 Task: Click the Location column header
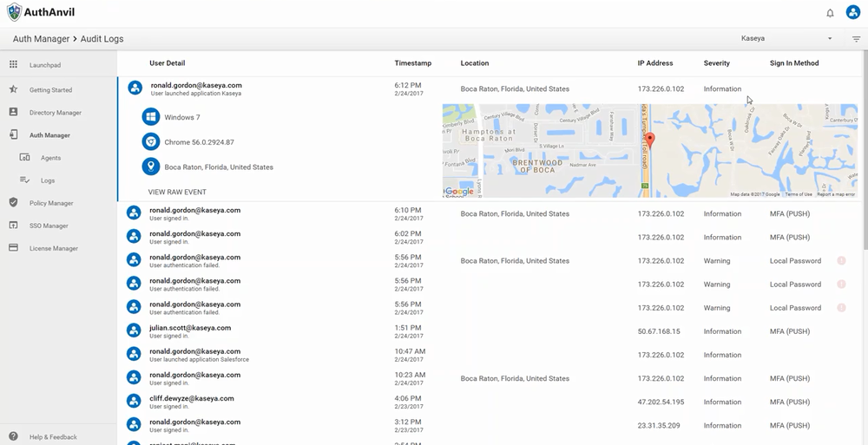point(475,63)
